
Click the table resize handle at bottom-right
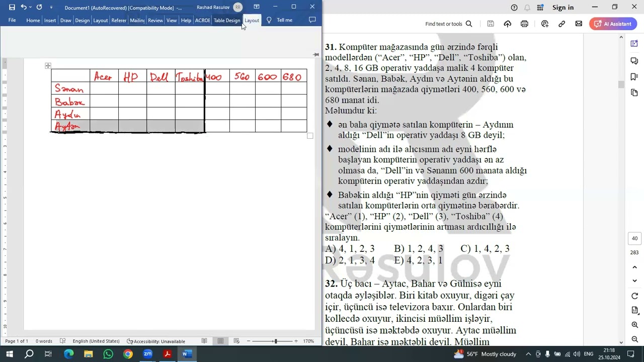tap(310, 136)
